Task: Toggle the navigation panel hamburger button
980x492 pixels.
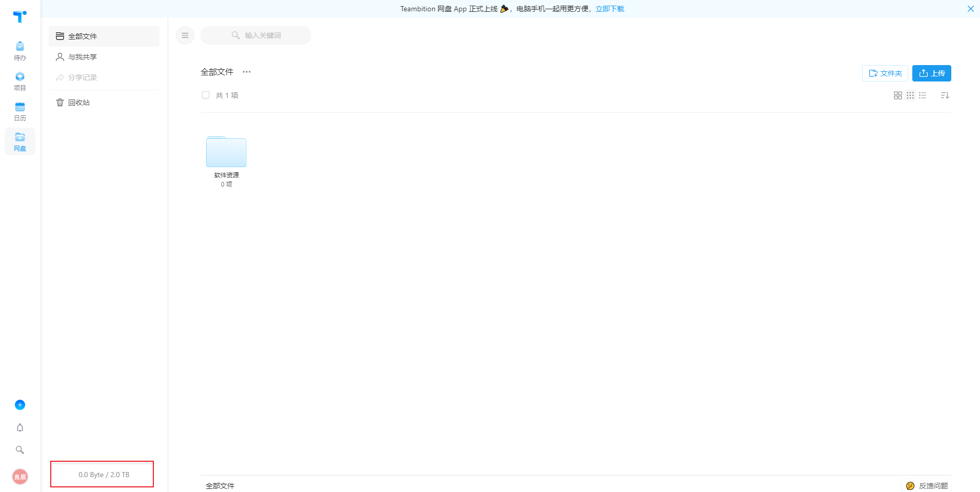Action: tap(185, 35)
